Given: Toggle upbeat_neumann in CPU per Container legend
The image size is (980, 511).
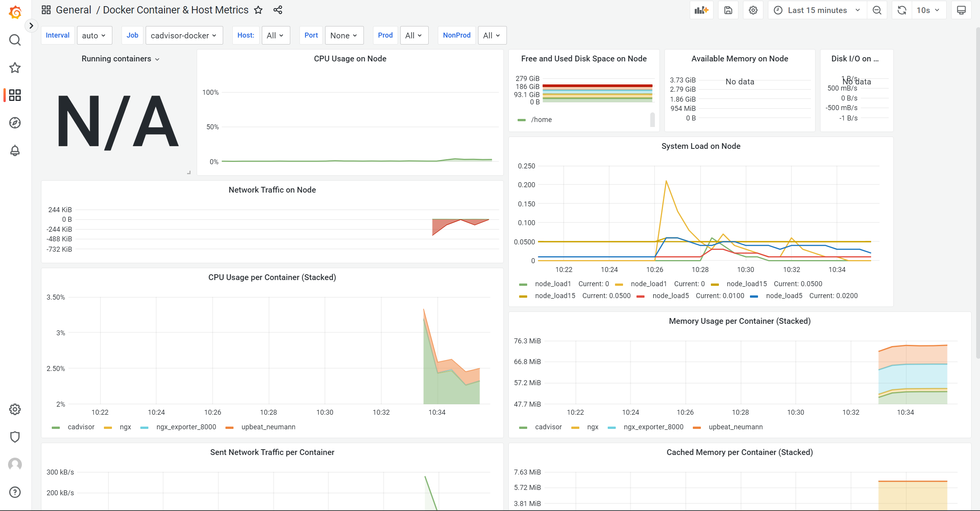Looking at the screenshot, I should (x=268, y=427).
